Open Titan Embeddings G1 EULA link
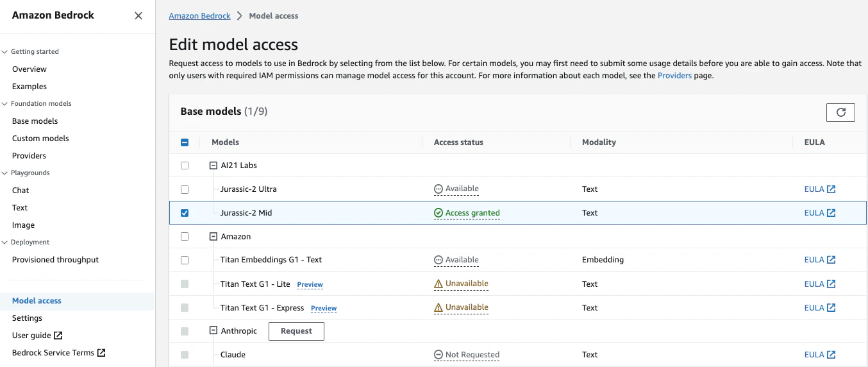 click(820, 260)
